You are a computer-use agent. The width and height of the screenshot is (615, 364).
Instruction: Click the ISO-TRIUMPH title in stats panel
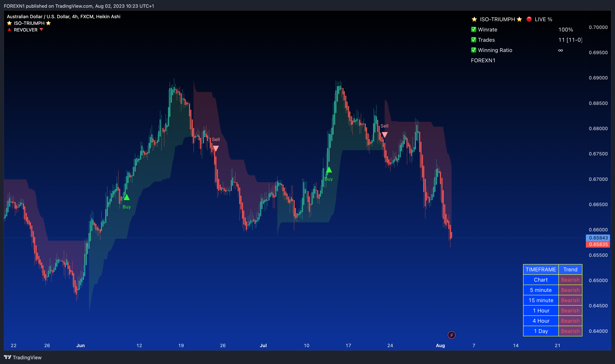click(x=497, y=19)
